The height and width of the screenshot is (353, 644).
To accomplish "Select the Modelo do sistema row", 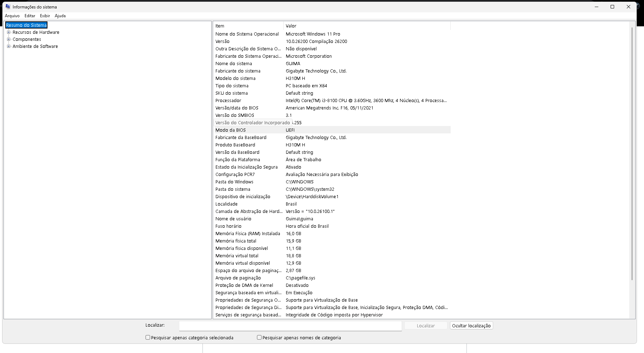I will (332, 78).
